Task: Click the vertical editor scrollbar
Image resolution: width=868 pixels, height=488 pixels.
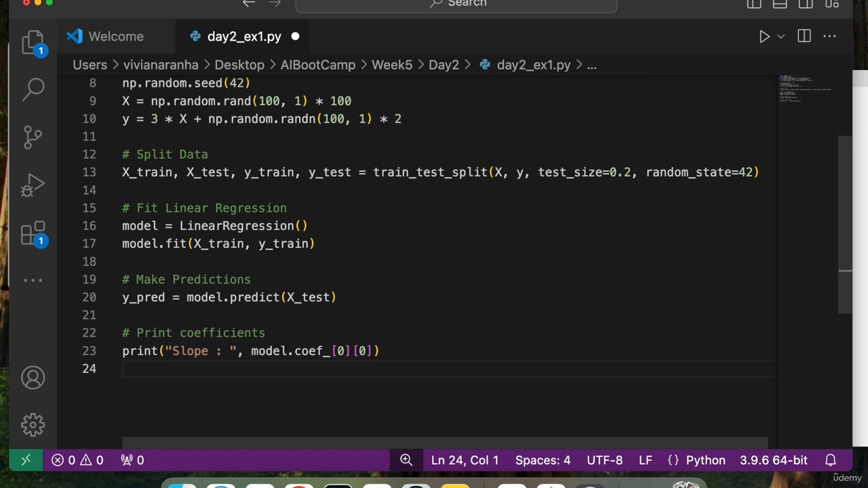Action: (845, 224)
